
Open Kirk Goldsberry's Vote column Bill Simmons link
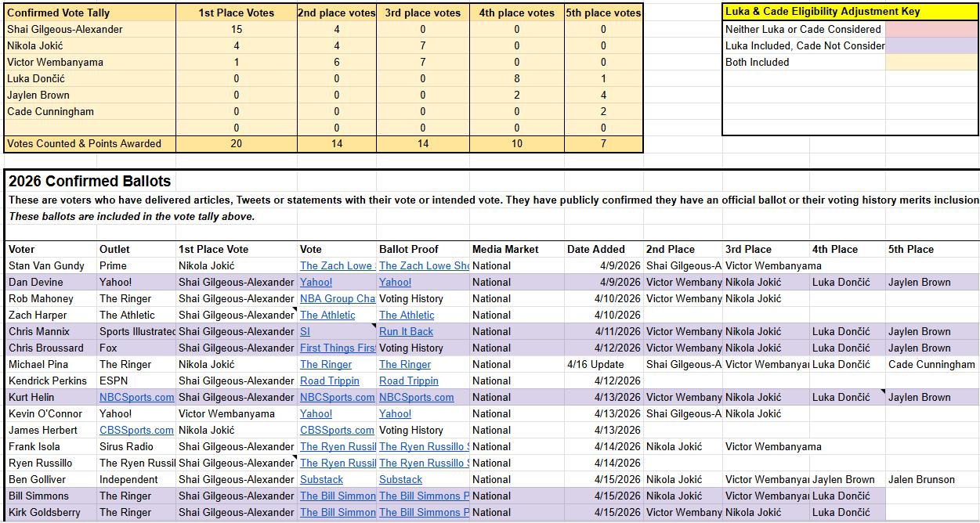[x=338, y=512]
